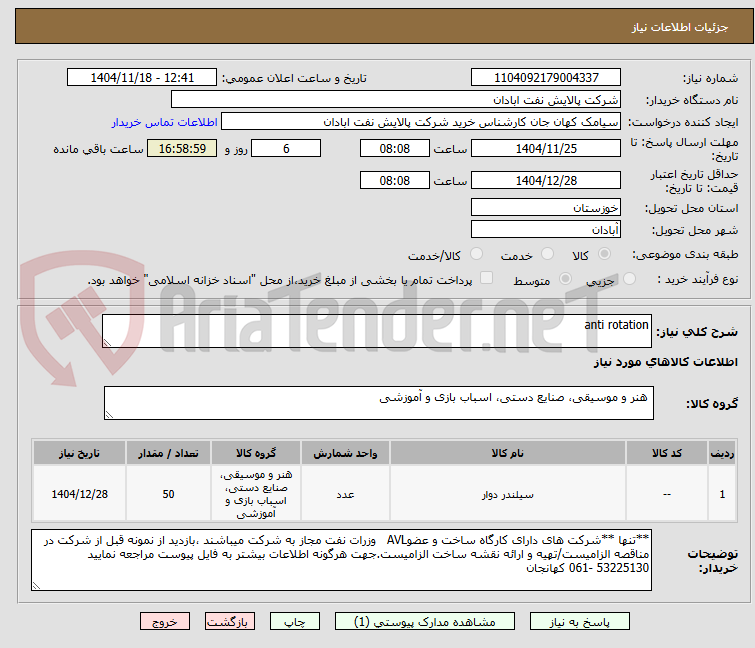This screenshot has width=755, height=648.
Task: Select the متوسط purchase type radio
Action: pos(565,279)
